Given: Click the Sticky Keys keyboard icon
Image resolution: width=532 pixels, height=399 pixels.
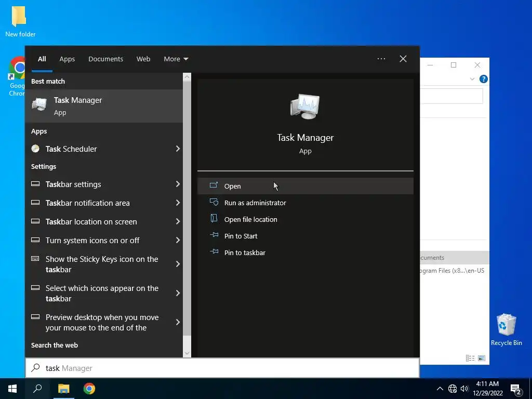Looking at the screenshot, I should pyautogui.click(x=35, y=259).
